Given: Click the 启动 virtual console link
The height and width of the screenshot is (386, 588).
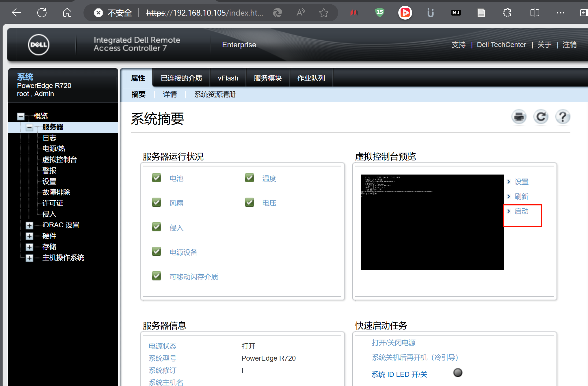Looking at the screenshot, I should click(521, 211).
